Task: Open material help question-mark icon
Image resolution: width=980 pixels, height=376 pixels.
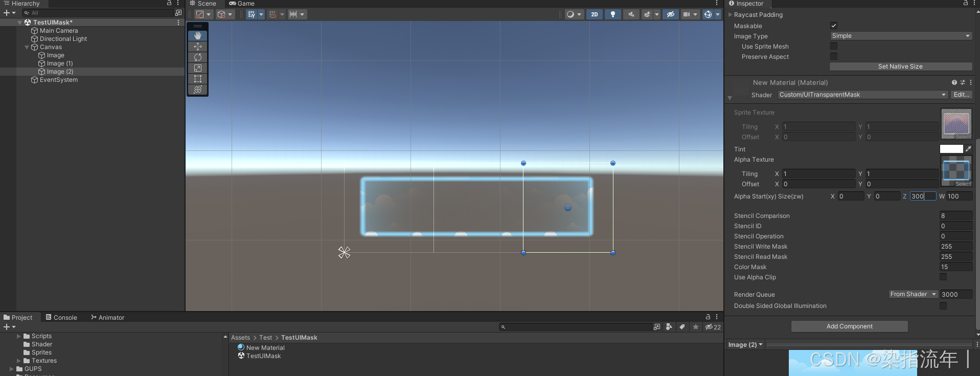Action: 954,82
